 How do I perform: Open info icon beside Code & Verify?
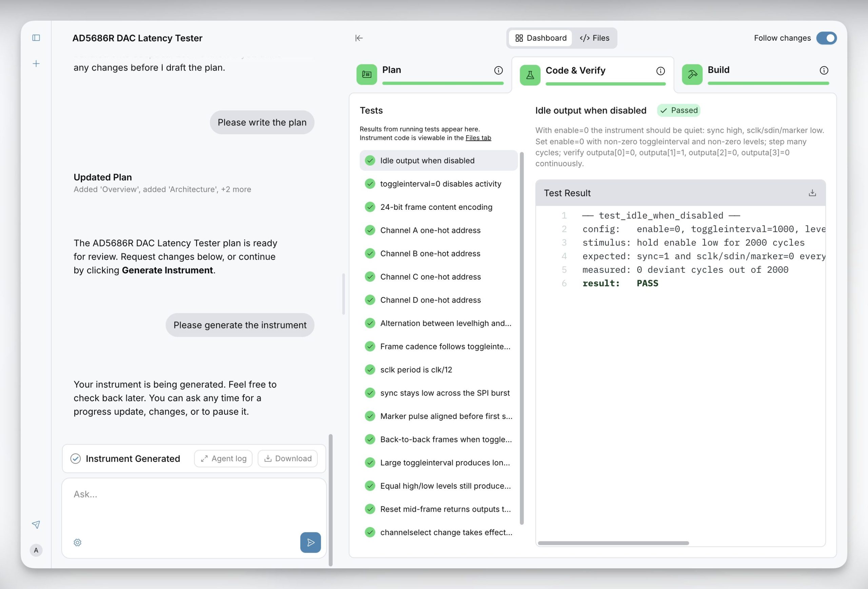click(660, 71)
